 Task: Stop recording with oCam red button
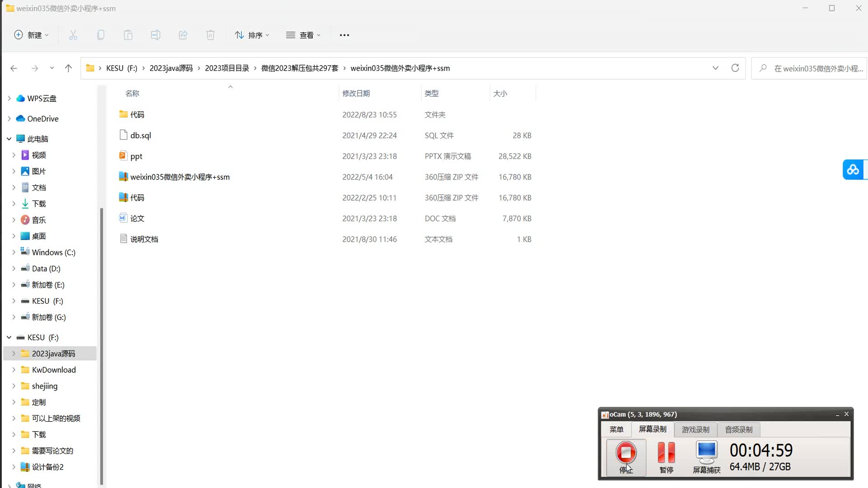(x=626, y=453)
